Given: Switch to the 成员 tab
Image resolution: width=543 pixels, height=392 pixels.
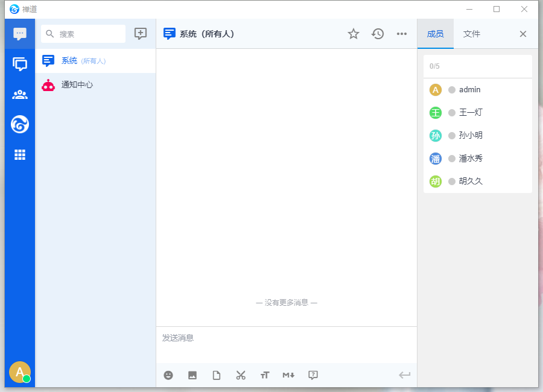Looking at the screenshot, I should pyautogui.click(x=435, y=34).
